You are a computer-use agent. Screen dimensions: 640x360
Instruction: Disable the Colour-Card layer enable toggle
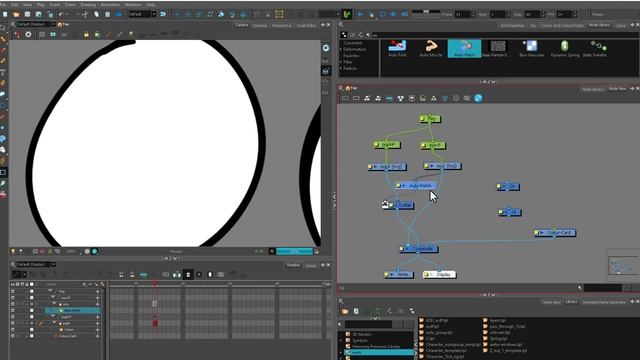pos(13,336)
